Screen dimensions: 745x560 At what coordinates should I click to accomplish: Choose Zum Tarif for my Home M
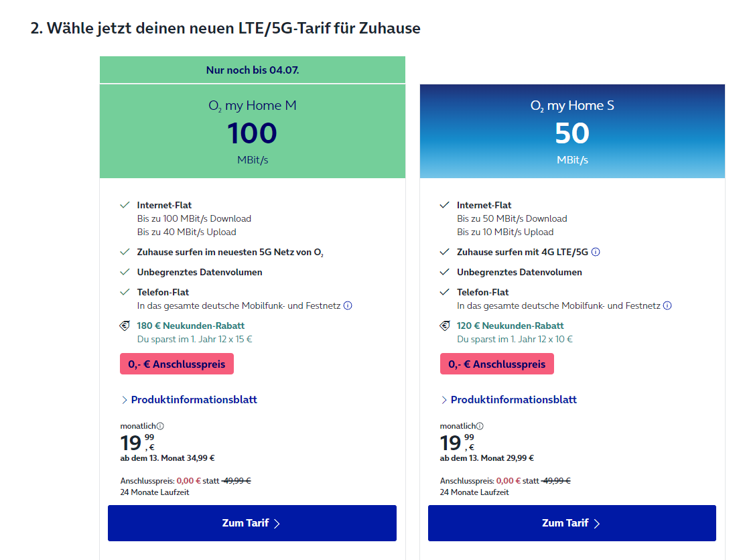click(x=252, y=523)
